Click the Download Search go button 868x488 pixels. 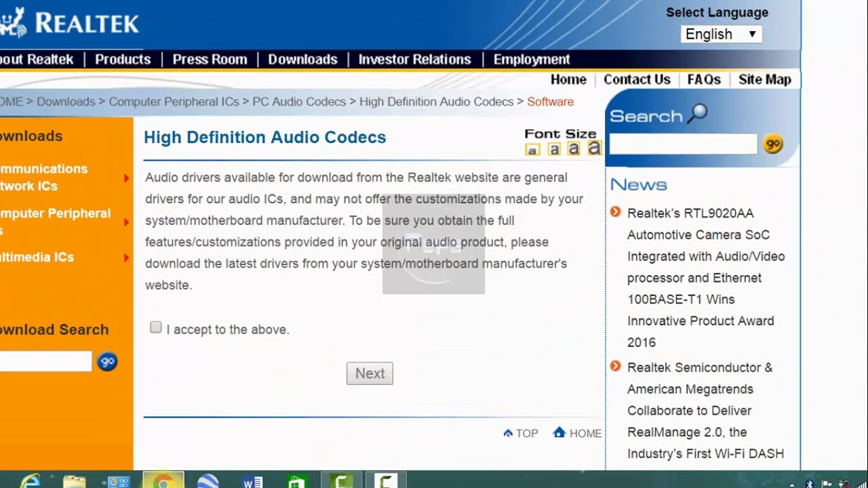(x=107, y=361)
